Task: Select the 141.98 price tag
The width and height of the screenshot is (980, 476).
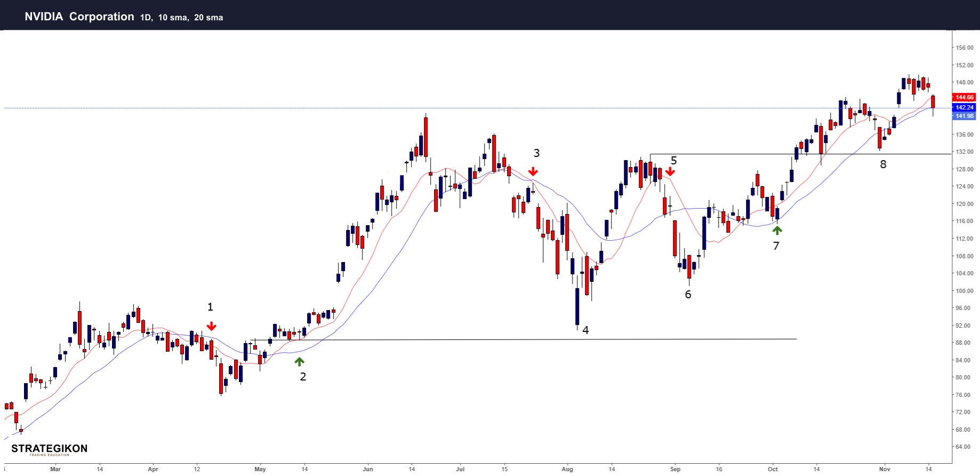Action: pos(964,116)
